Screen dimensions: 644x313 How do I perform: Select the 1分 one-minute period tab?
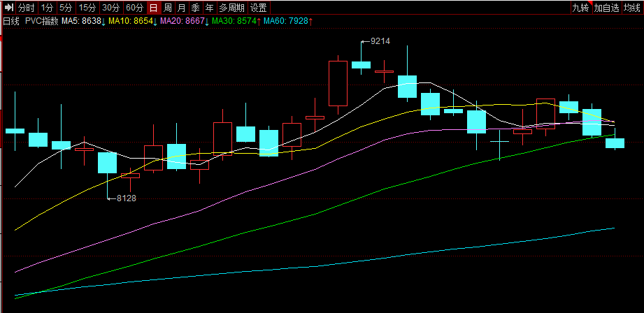point(48,7)
